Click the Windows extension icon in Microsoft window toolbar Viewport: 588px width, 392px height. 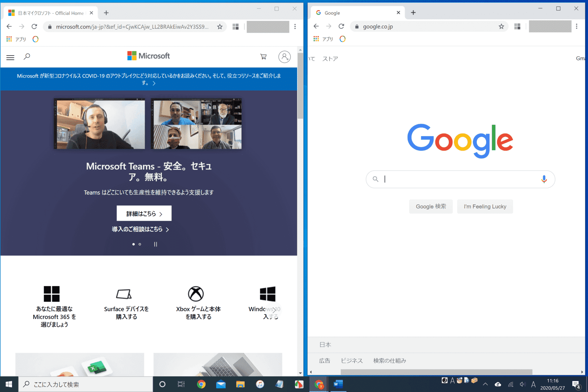(x=235, y=26)
